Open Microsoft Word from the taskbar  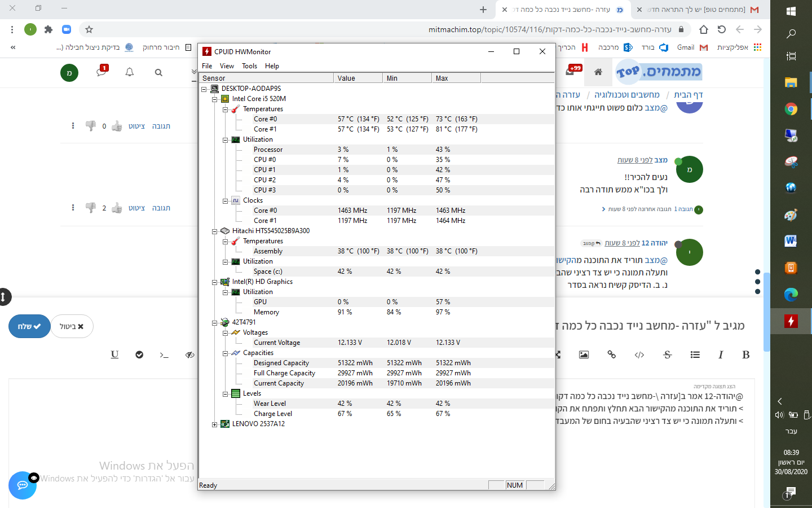tap(791, 241)
